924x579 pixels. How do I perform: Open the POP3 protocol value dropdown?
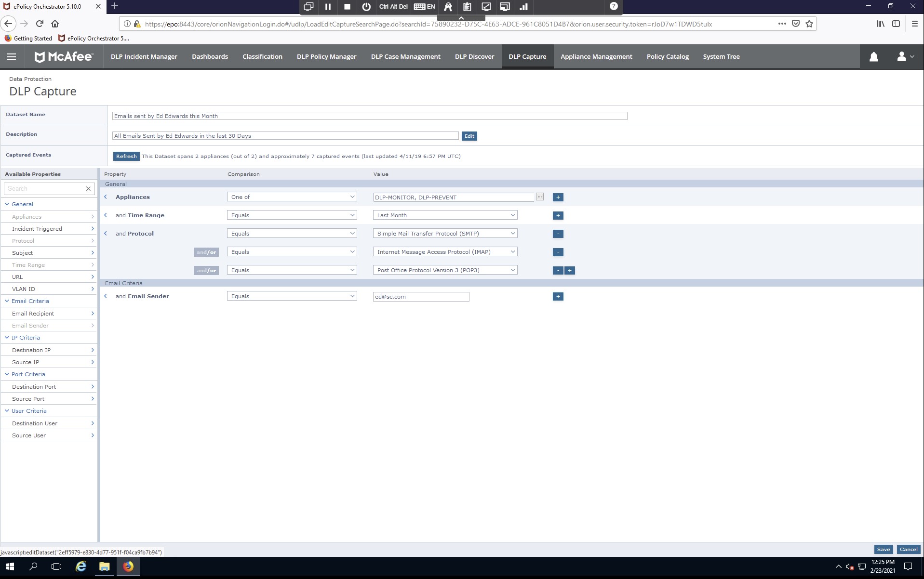[445, 270]
